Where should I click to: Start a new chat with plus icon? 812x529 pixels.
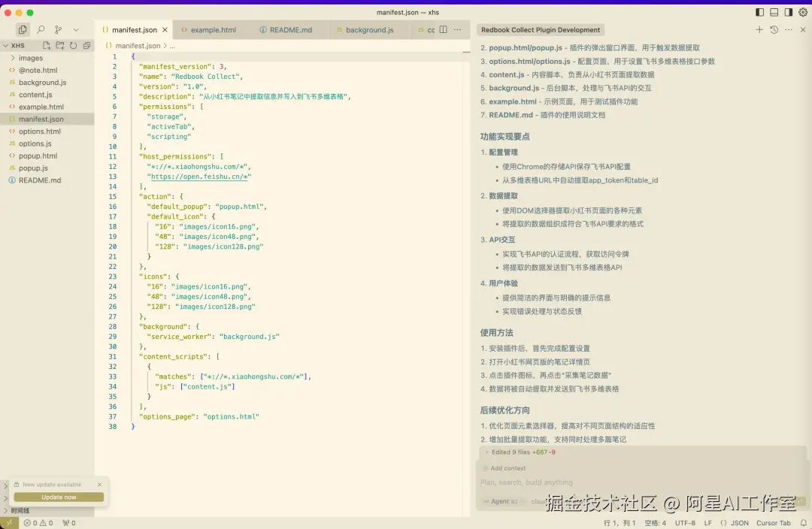coord(759,29)
